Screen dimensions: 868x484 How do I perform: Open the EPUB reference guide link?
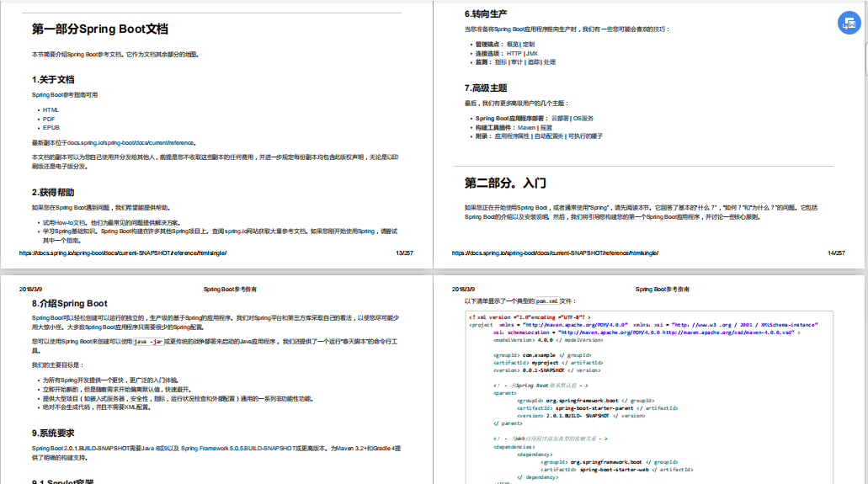(x=51, y=128)
